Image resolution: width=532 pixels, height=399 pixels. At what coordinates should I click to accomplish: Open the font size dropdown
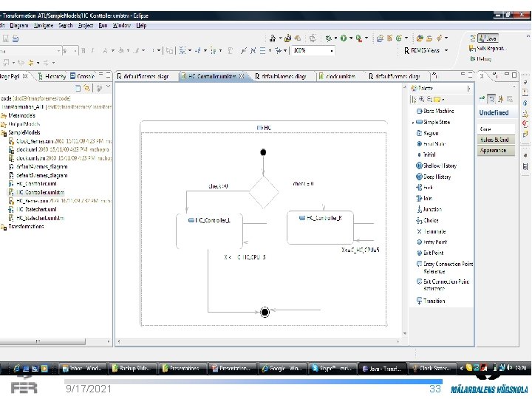click(x=75, y=51)
